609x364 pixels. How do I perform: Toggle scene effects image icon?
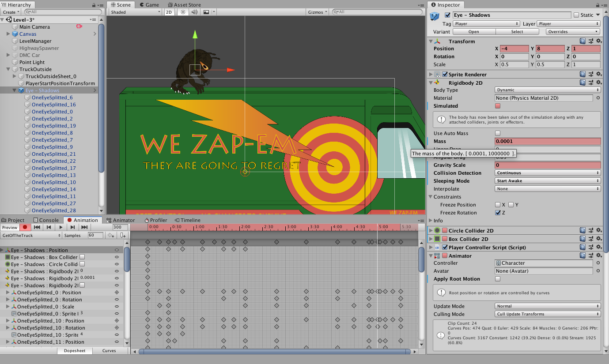206,12
